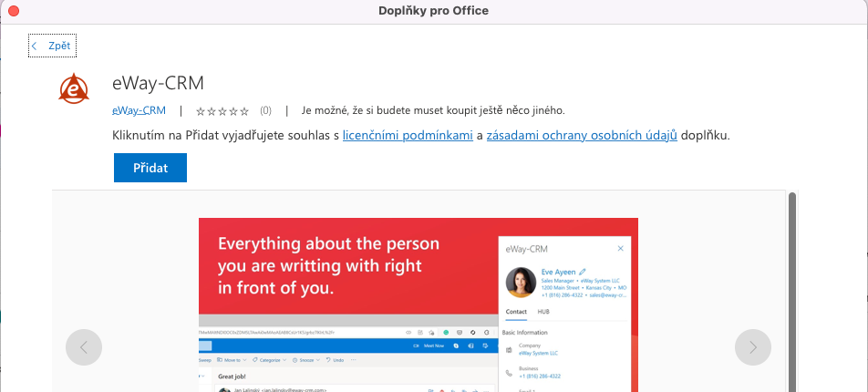Click 'Great job!' email subject in preview
Viewport: 868px width, 392px height.
233,377
